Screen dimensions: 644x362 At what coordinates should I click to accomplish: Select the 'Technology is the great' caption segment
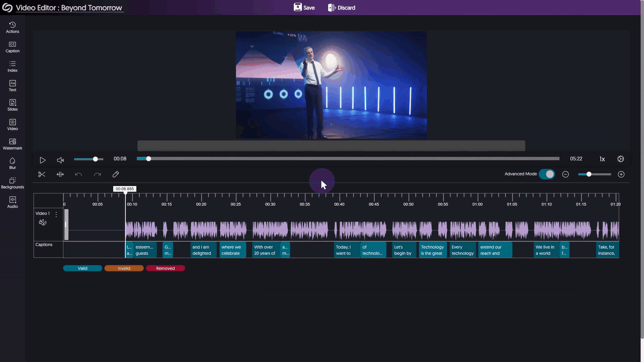click(432, 250)
